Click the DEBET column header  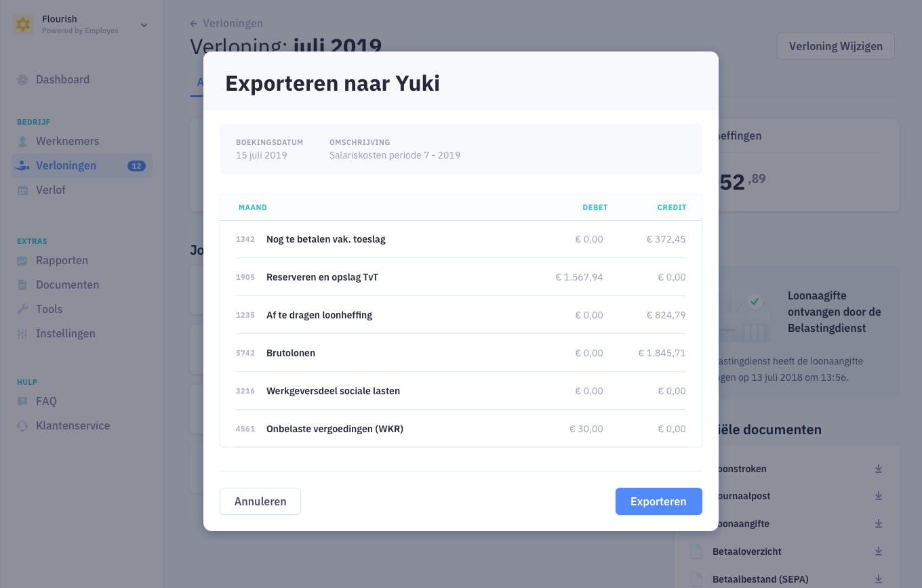click(595, 207)
